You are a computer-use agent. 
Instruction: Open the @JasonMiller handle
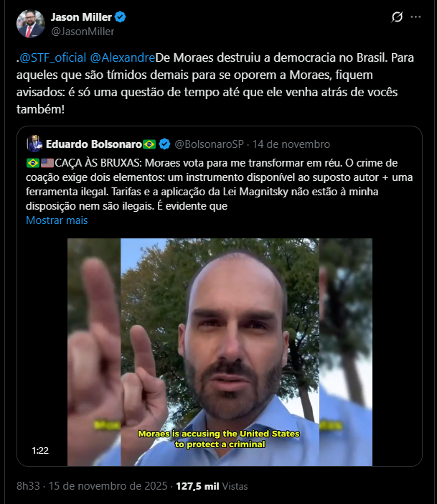pyautogui.click(x=83, y=32)
